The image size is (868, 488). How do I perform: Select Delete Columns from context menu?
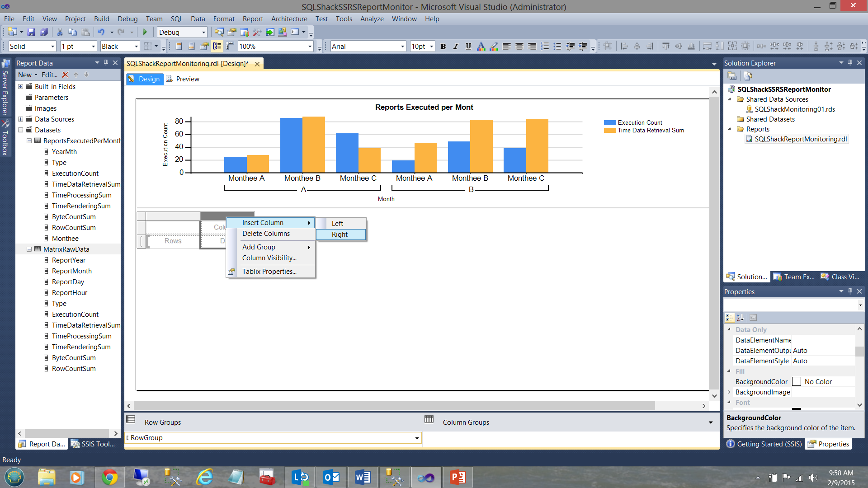point(266,234)
